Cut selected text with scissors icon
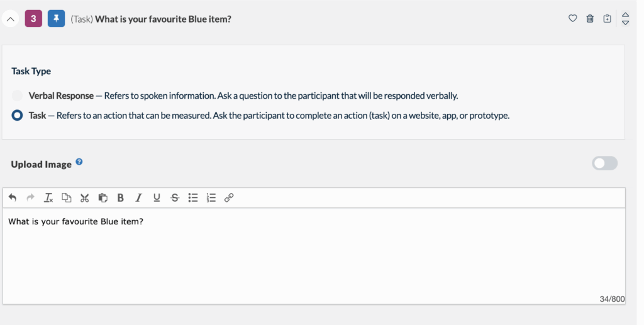644x325 pixels. click(x=84, y=198)
